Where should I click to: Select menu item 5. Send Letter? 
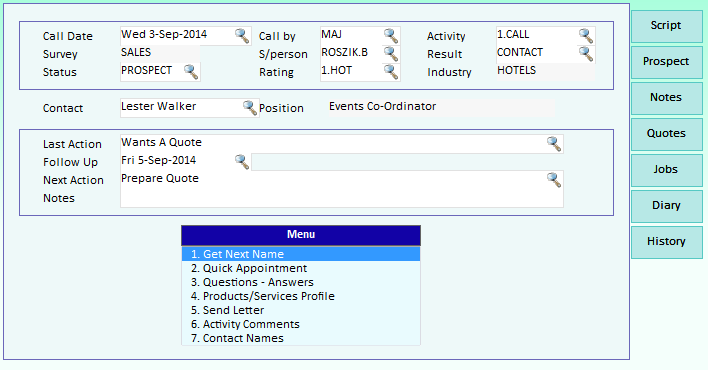[x=301, y=310]
